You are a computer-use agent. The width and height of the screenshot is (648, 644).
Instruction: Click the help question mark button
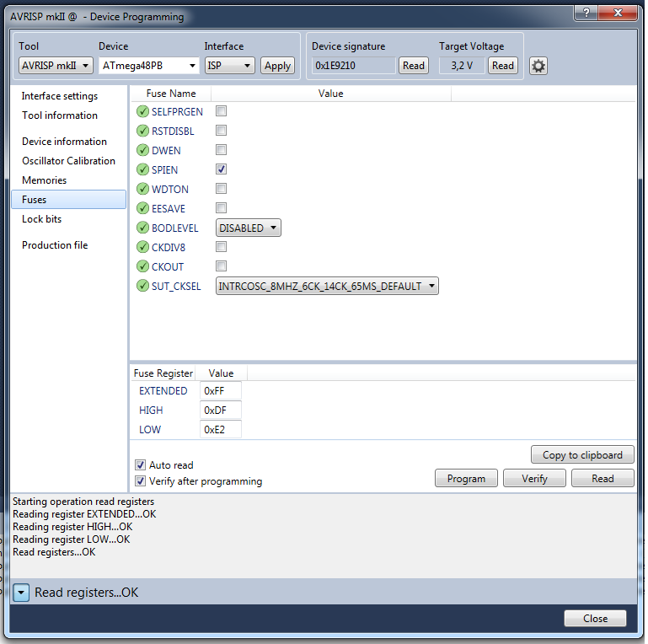[586, 13]
